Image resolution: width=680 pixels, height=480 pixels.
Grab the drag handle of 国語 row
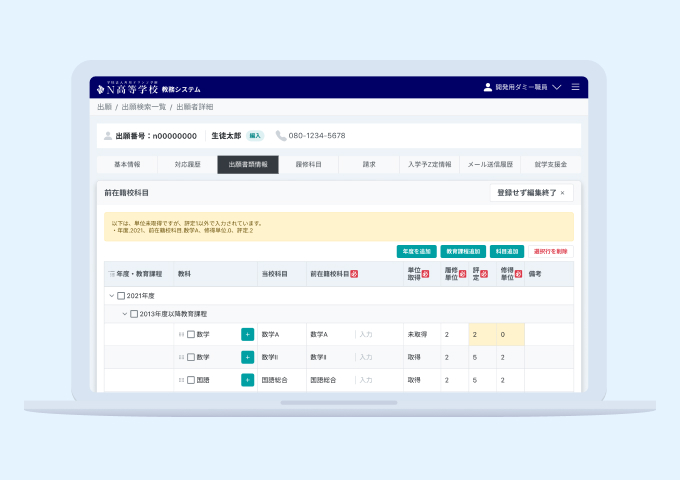[x=181, y=380]
